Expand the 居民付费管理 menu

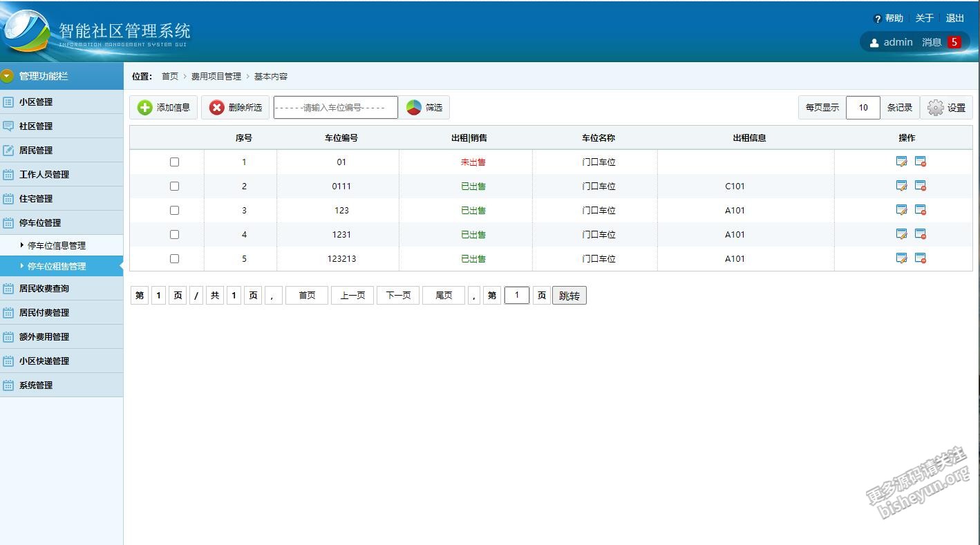point(62,312)
